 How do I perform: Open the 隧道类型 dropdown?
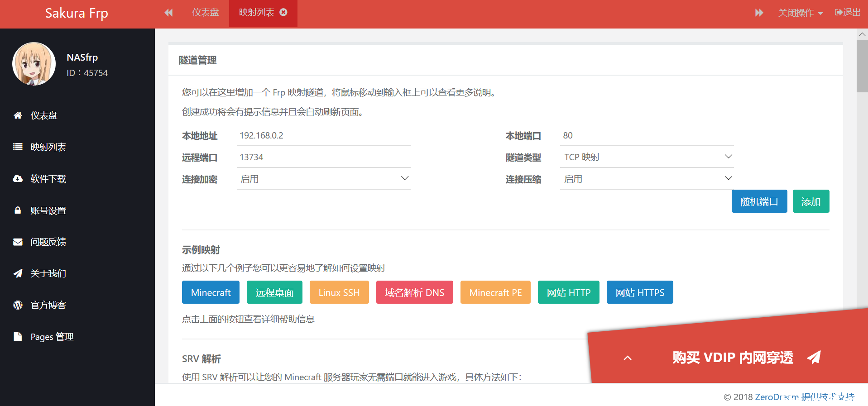[x=647, y=157]
